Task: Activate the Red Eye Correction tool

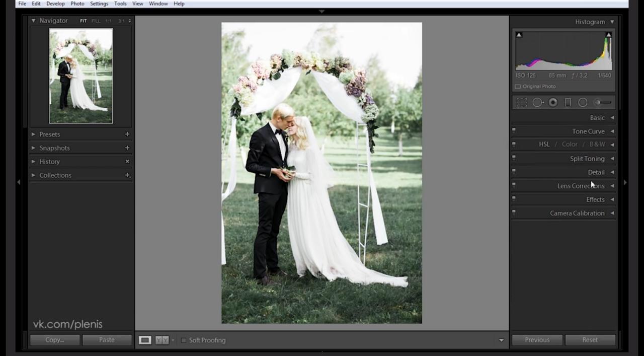Action: pos(553,103)
